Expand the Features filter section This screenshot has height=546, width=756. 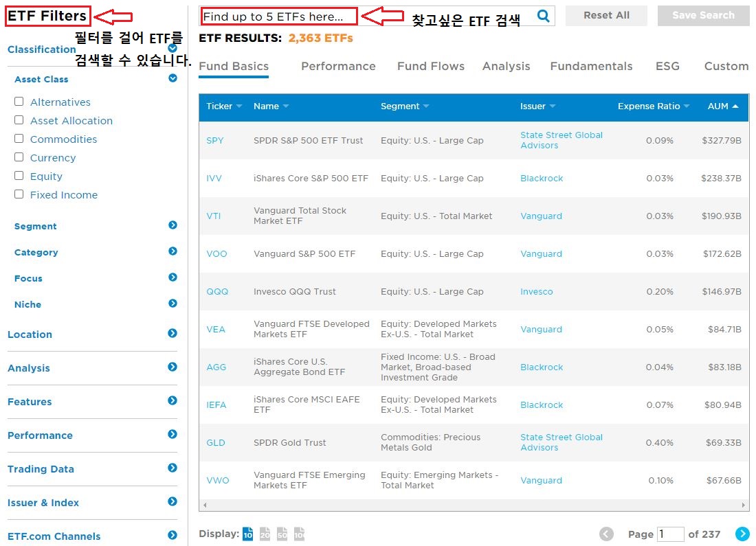point(173,400)
